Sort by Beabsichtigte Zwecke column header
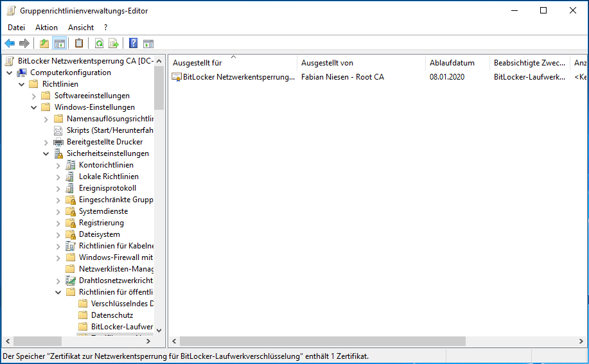This screenshot has height=364, width=589. click(530, 63)
